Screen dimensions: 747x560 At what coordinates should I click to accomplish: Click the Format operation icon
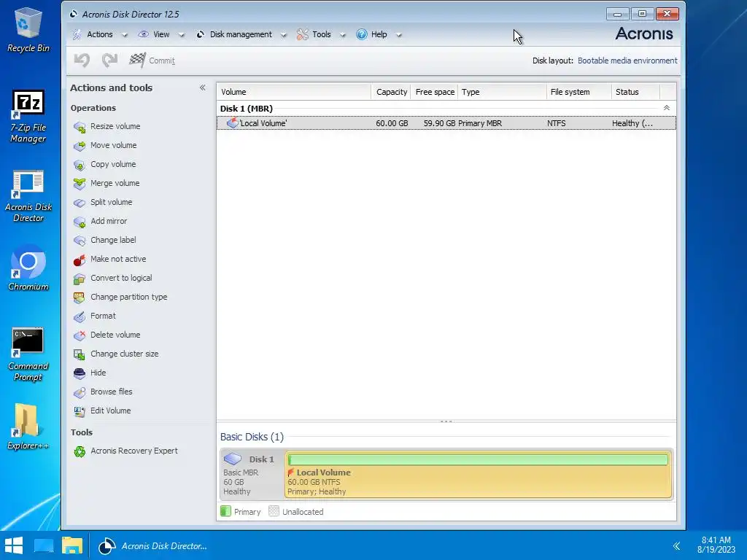[x=79, y=316]
